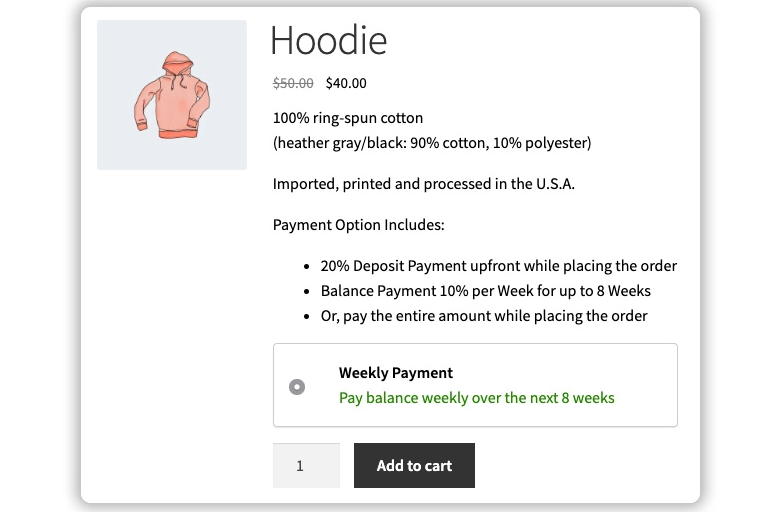Click the heather gray/black composition text
This screenshot has height=512, width=779.
pos(432,143)
